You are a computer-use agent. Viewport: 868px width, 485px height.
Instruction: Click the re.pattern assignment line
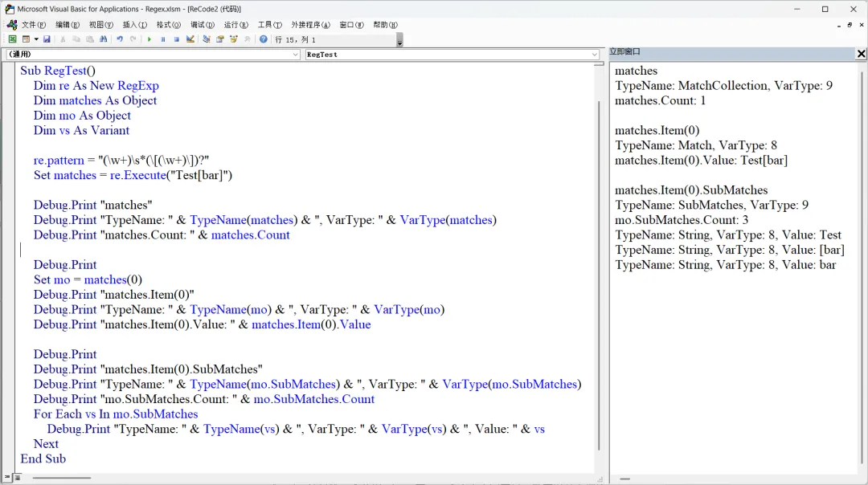click(x=121, y=160)
